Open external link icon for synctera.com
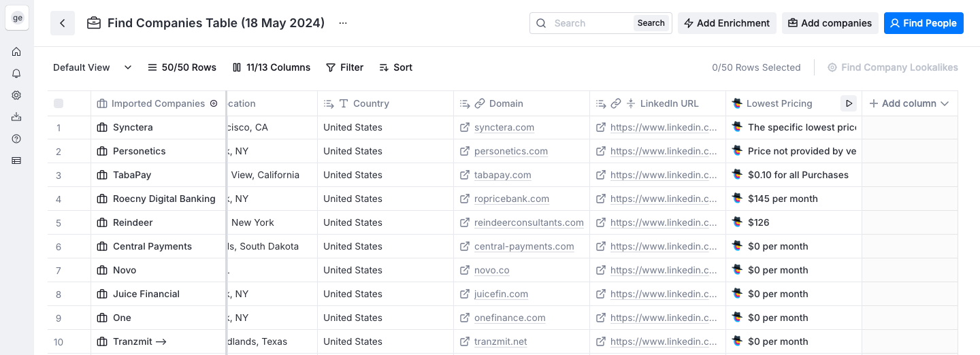 (465, 127)
